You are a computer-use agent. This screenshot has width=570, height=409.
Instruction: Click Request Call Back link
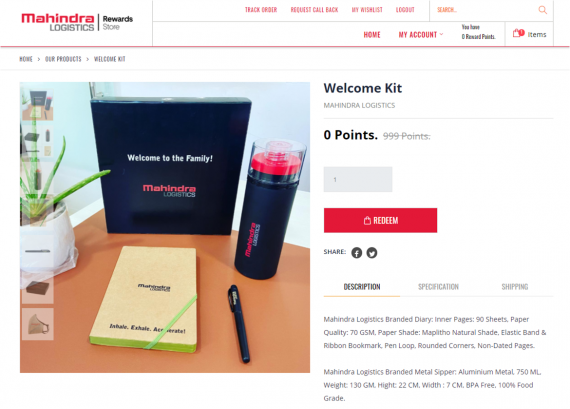tap(314, 10)
